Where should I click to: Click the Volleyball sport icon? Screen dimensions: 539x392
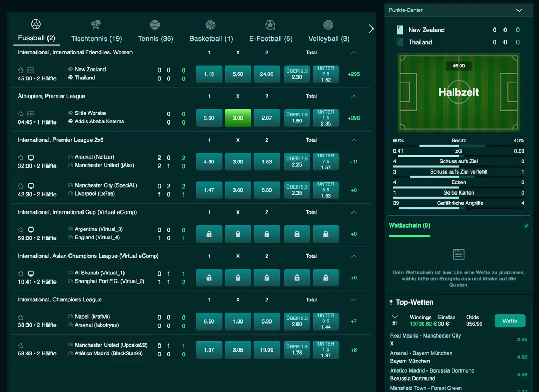(x=328, y=25)
